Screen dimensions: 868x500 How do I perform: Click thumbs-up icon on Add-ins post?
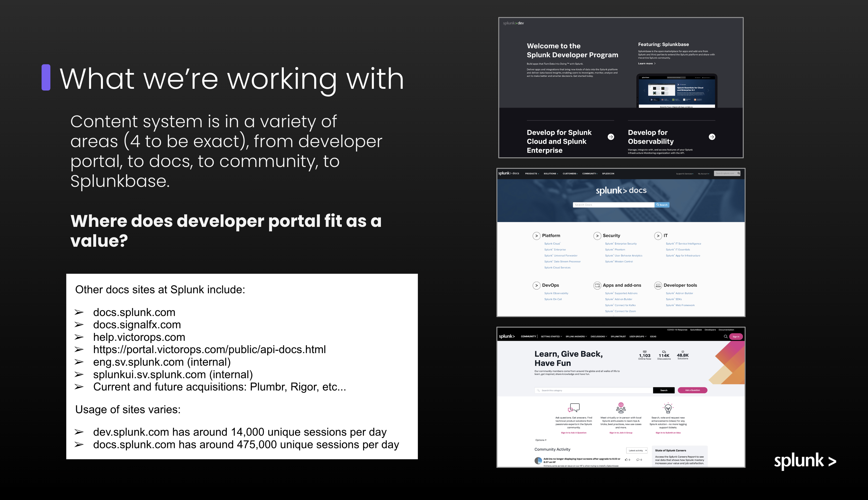[626, 460]
